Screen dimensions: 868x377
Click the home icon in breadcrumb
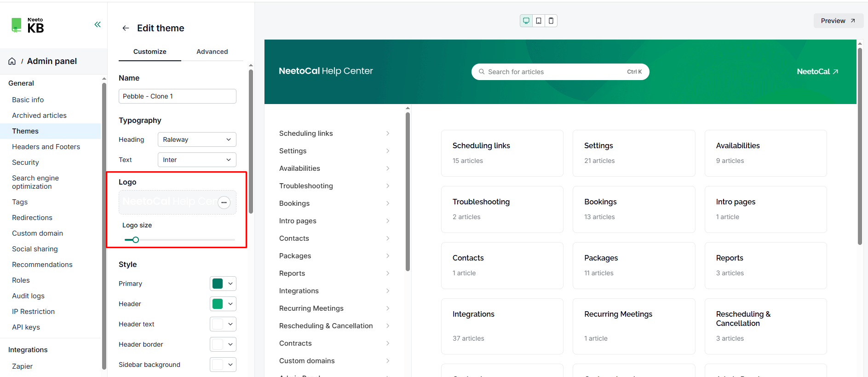(12, 61)
